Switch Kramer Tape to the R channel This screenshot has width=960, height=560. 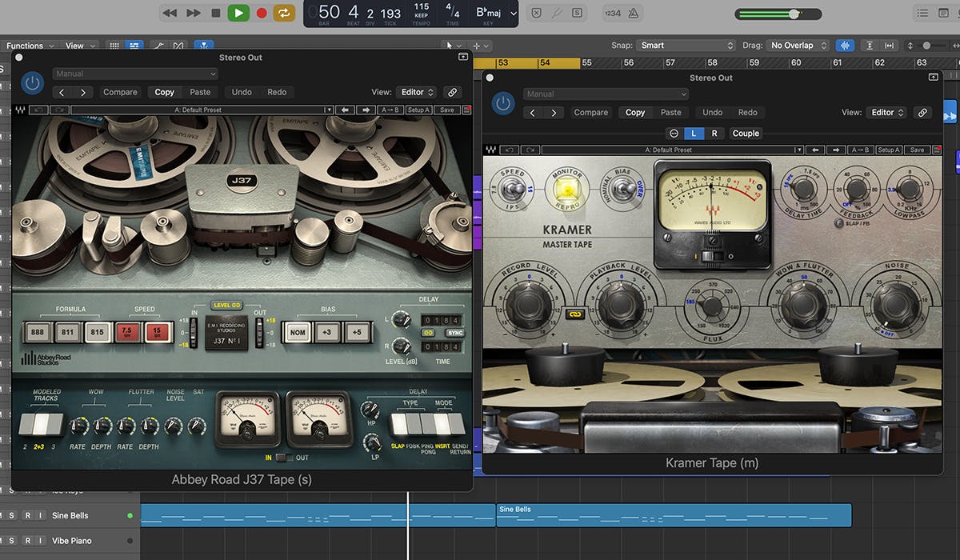point(715,133)
